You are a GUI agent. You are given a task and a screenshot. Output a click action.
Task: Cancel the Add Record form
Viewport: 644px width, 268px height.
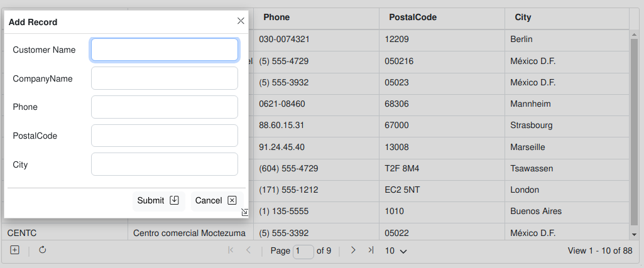(216, 200)
